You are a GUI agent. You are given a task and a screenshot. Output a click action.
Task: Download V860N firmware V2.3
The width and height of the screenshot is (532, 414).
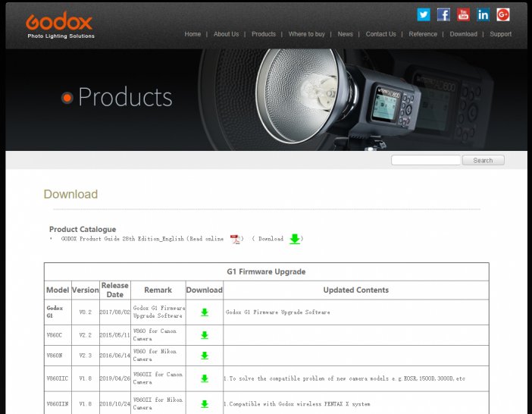point(205,356)
